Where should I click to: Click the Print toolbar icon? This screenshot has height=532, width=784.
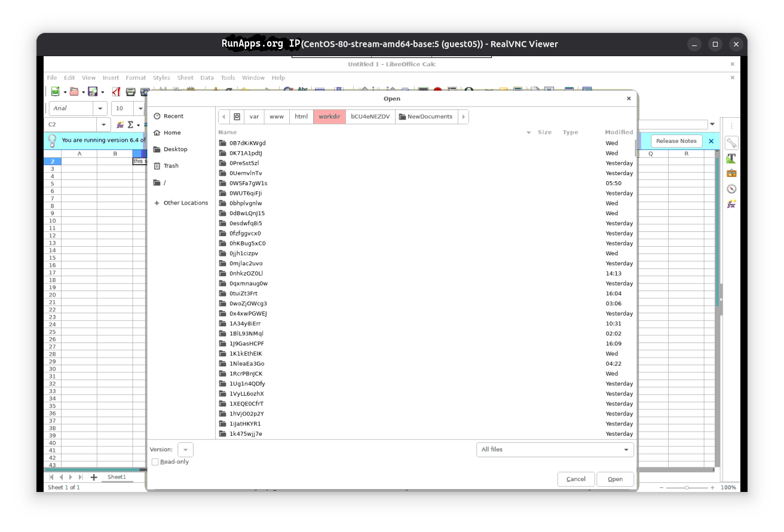(130, 91)
